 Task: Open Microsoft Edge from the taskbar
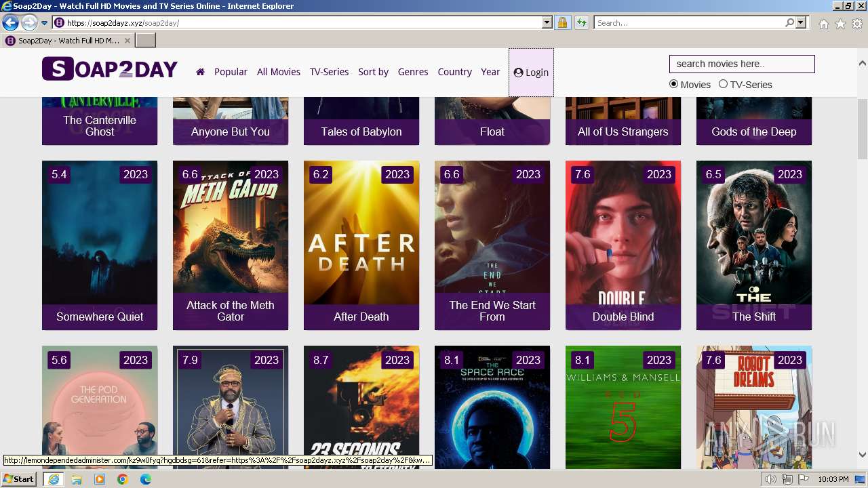pyautogui.click(x=146, y=479)
